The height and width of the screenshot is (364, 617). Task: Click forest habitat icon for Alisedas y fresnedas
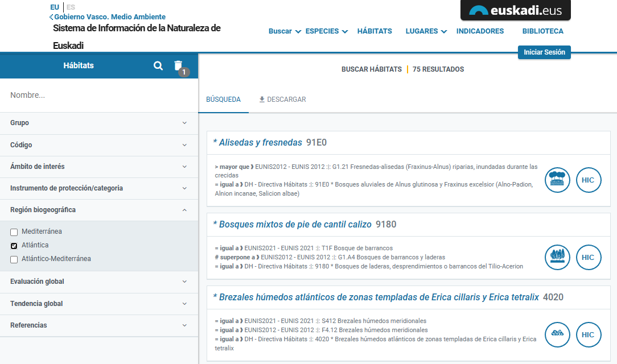pos(557,180)
